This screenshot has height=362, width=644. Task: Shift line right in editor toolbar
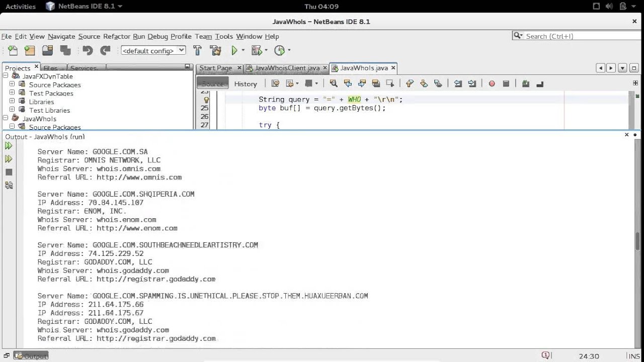tap(472, 83)
